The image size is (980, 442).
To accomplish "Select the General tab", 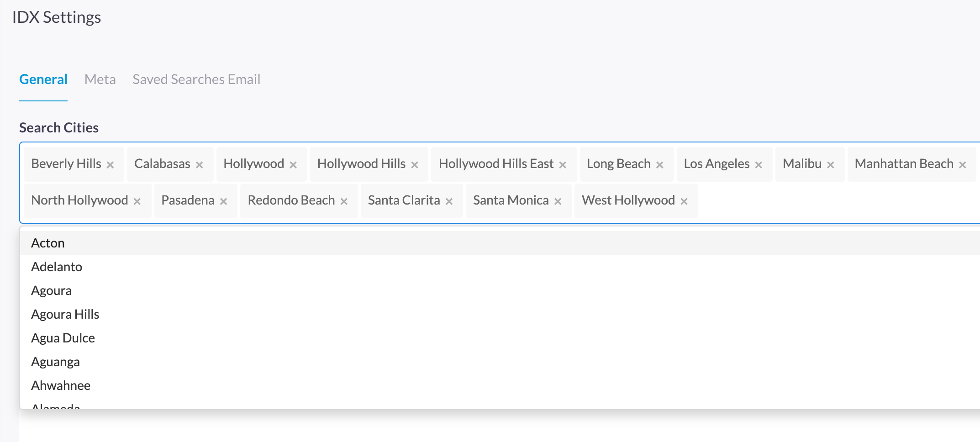I will (x=43, y=79).
